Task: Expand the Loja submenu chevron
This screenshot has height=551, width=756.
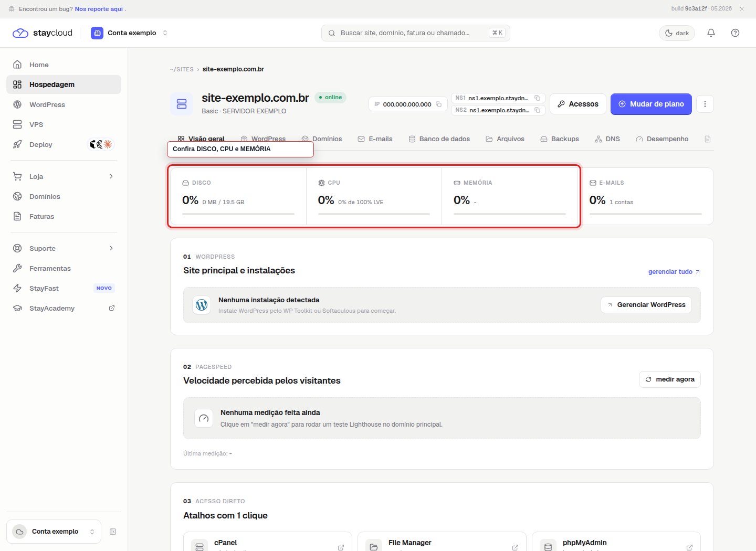Action: [x=111, y=176]
